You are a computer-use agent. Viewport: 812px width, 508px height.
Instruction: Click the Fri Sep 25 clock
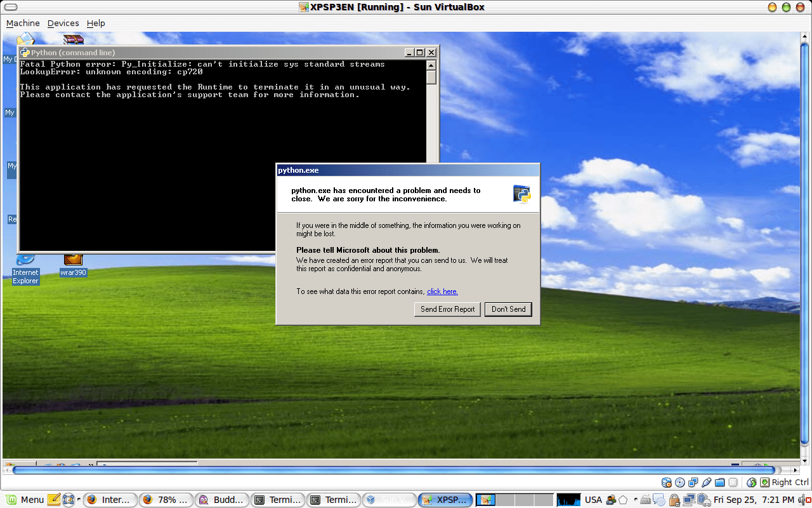click(x=754, y=500)
